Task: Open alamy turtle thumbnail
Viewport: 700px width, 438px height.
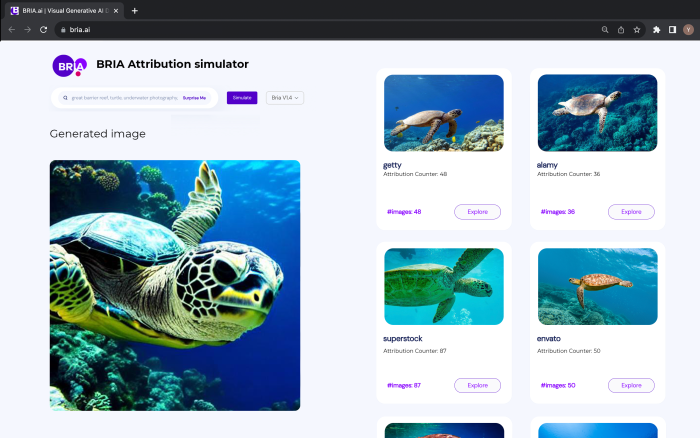Action: pyautogui.click(x=597, y=113)
